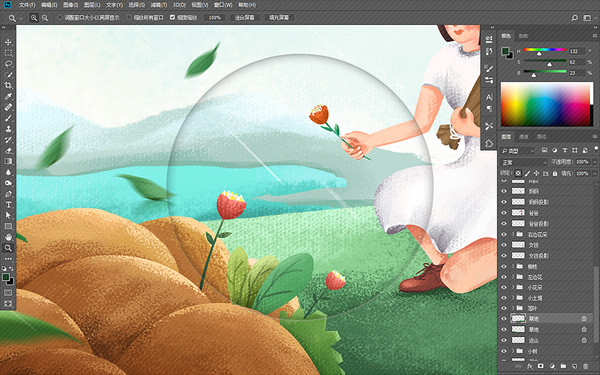This screenshot has height=375, width=600.
Task: Open the 滤镜 menu
Action: pyautogui.click(x=158, y=5)
